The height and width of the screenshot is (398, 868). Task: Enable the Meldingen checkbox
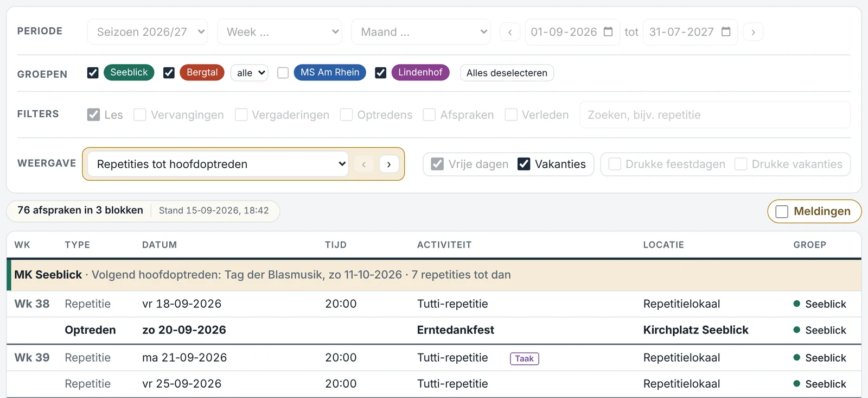tap(782, 211)
